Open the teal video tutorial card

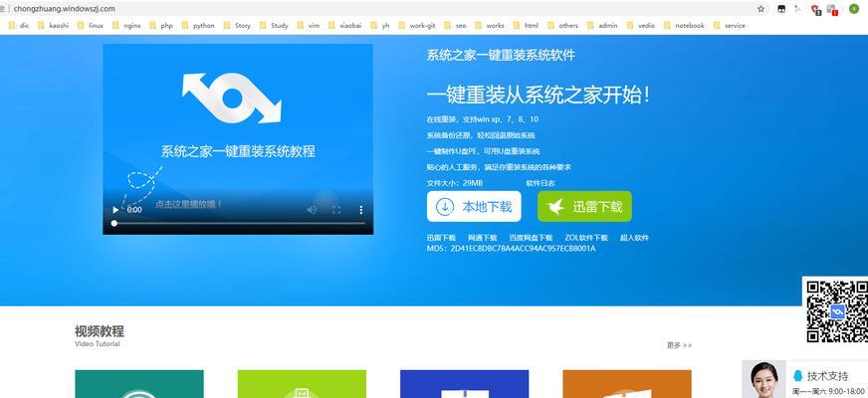click(x=139, y=384)
